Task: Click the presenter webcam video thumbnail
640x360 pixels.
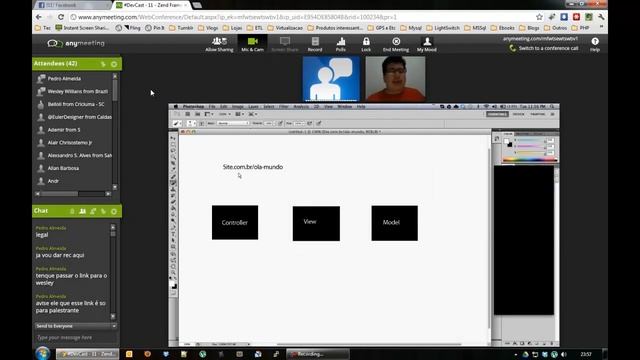Action: pos(395,78)
